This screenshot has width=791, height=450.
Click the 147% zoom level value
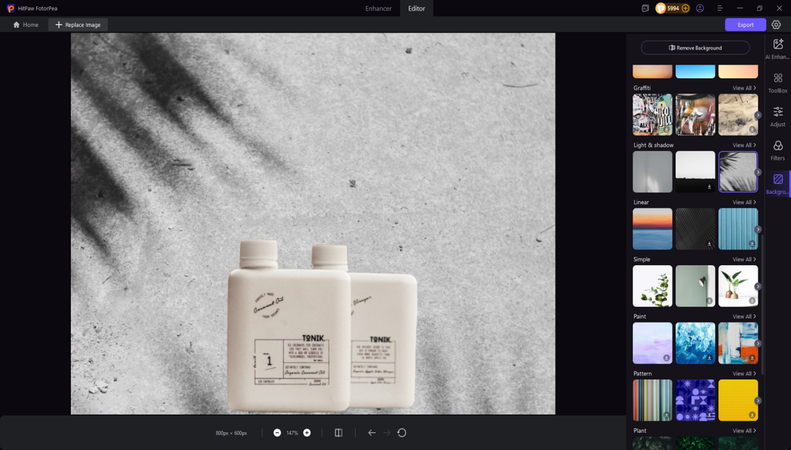[x=292, y=433]
